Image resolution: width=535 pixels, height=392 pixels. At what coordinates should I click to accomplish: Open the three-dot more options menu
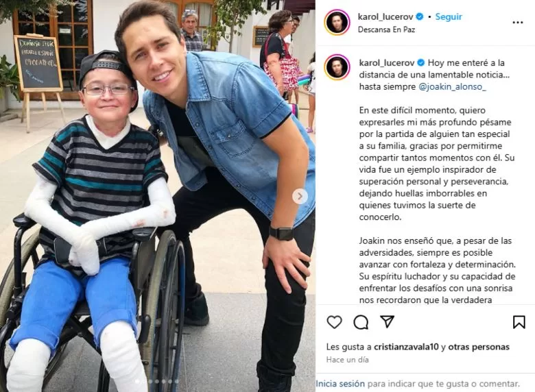click(x=518, y=23)
